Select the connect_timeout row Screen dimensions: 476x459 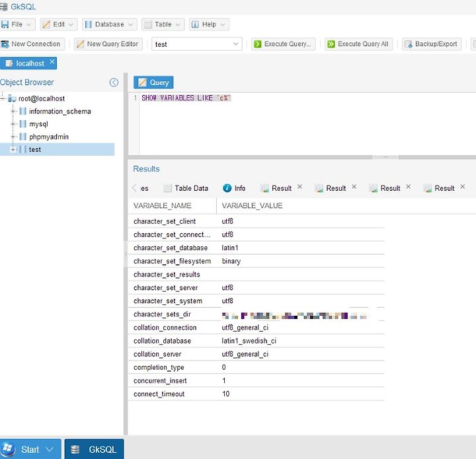pyautogui.click(x=257, y=394)
